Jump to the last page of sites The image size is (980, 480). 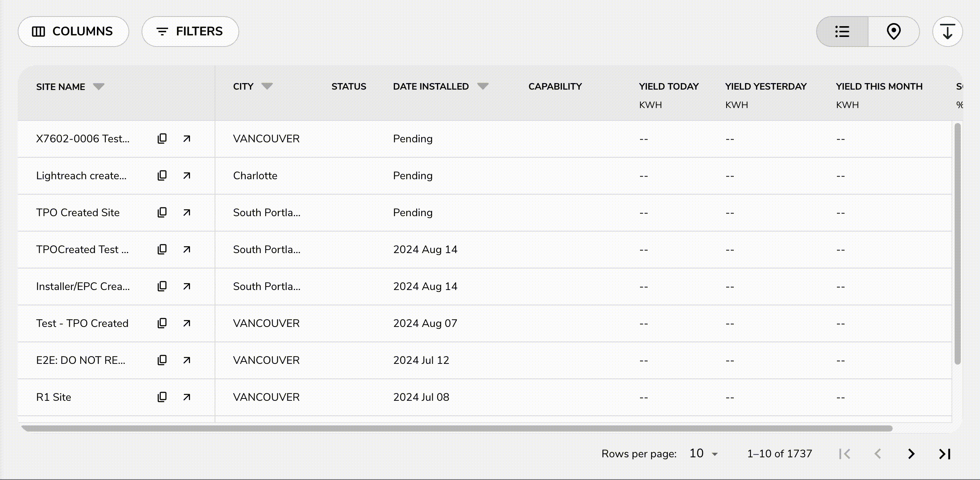point(945,454)
